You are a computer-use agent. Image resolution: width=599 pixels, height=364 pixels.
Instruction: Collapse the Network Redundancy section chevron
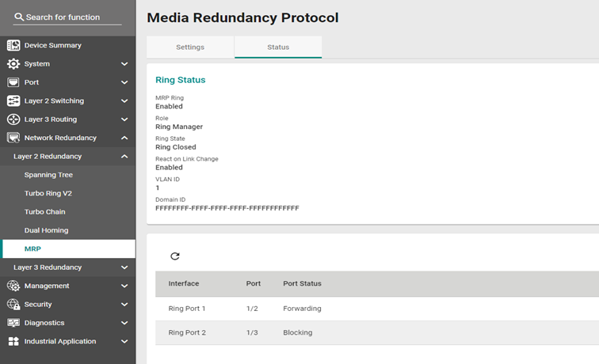[124, 138]
